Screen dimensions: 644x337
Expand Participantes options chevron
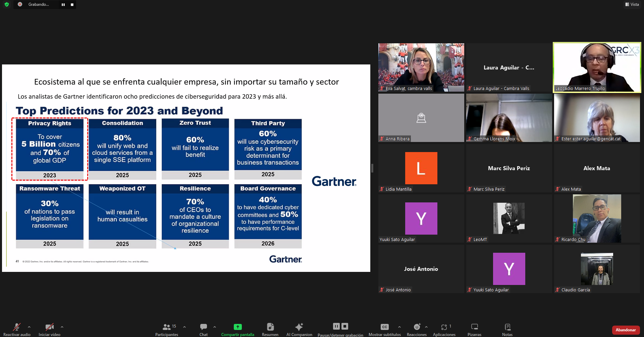184,327
